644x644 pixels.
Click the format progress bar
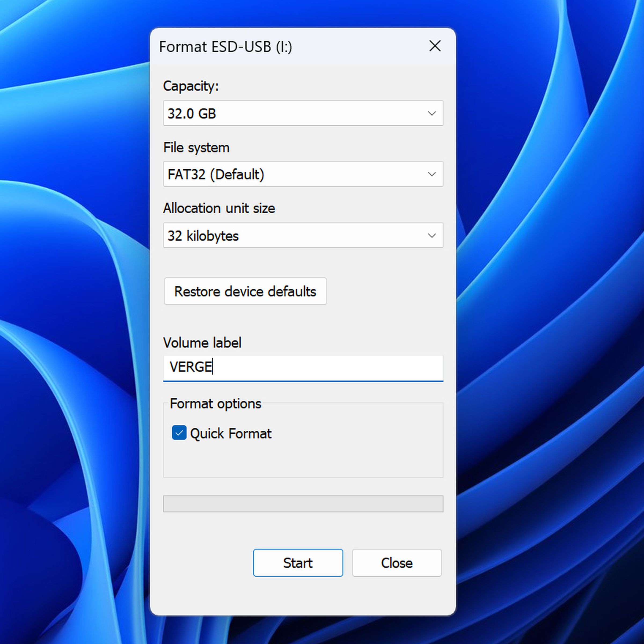(x=303, y=504)
